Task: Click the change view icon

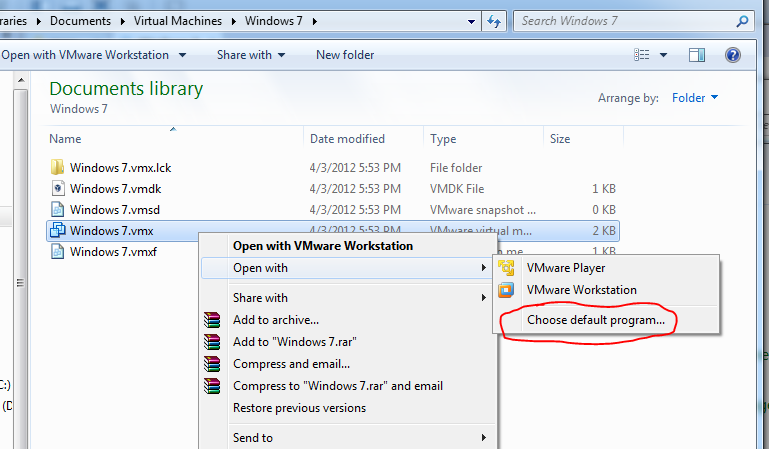Action: click(x=641, y=55)
